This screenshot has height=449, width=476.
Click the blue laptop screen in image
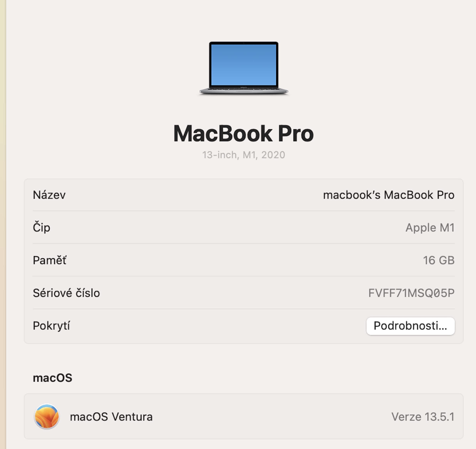click(244, 65)
